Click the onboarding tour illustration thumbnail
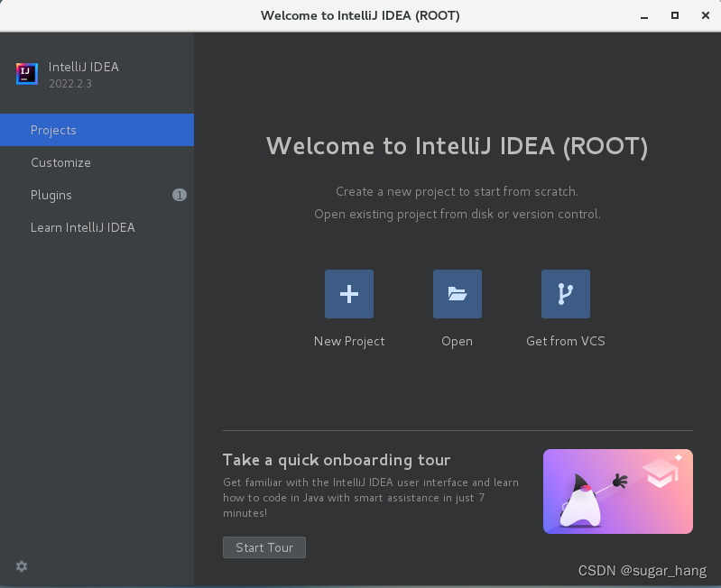The width and height of the screenshot is (721, 588). (x=618, y=492)
